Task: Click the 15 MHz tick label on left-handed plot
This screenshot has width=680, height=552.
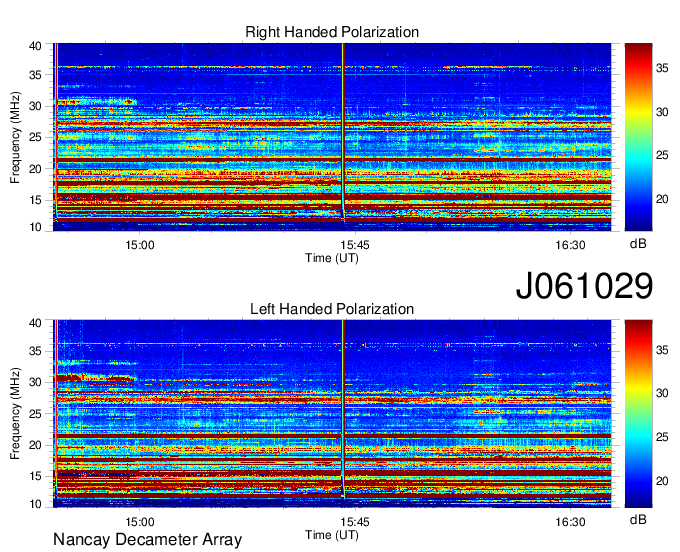Action: (35, 477)
